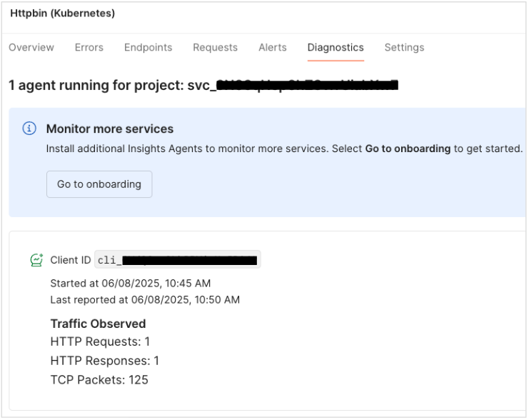Go to the Alerts tab
The height and width of the screenshot is (420, 529).
[x=273, y=48]
